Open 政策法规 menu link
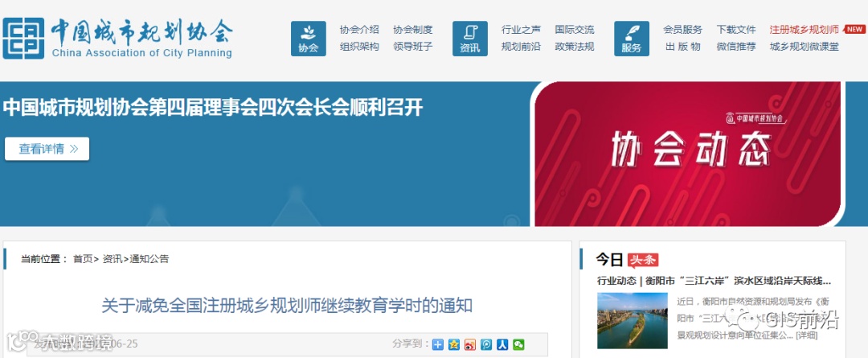 tap(575, 47)
